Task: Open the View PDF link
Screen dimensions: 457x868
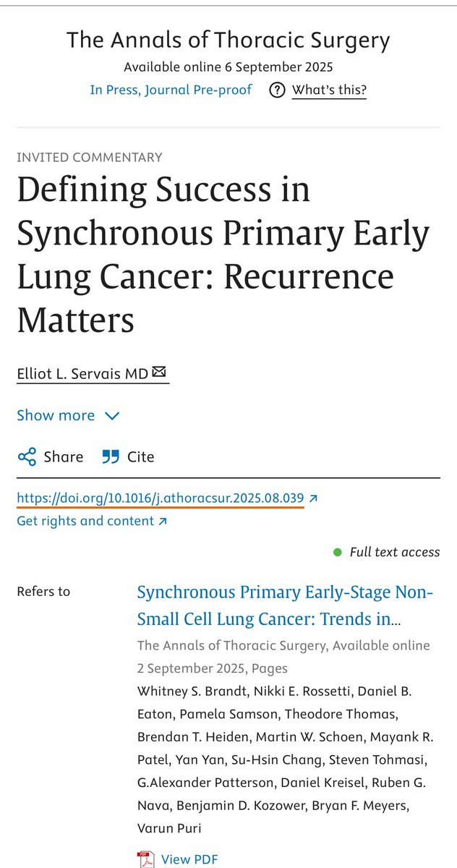Action: 189,859
